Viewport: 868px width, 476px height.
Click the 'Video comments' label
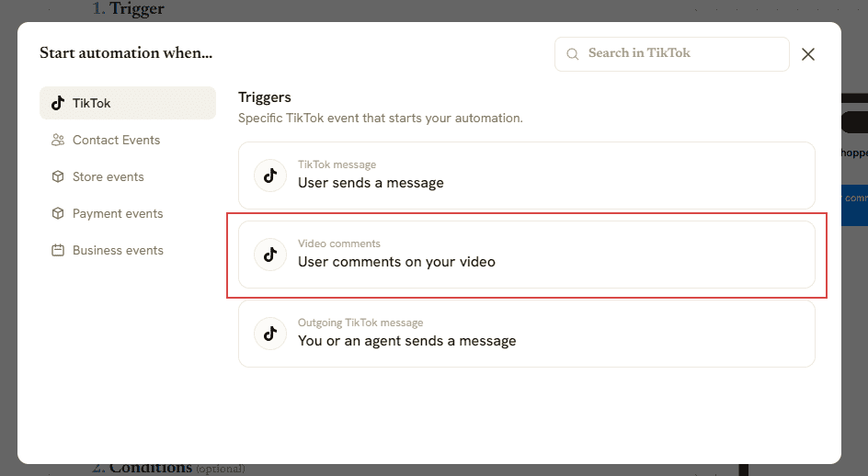(x=338, y=244)
